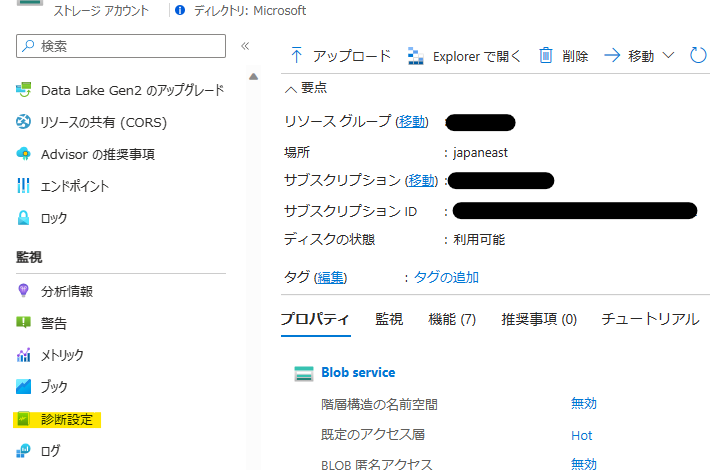Click the 診断設定 green icon
Viewport: 710px width, 470px height.
[24, 419]
